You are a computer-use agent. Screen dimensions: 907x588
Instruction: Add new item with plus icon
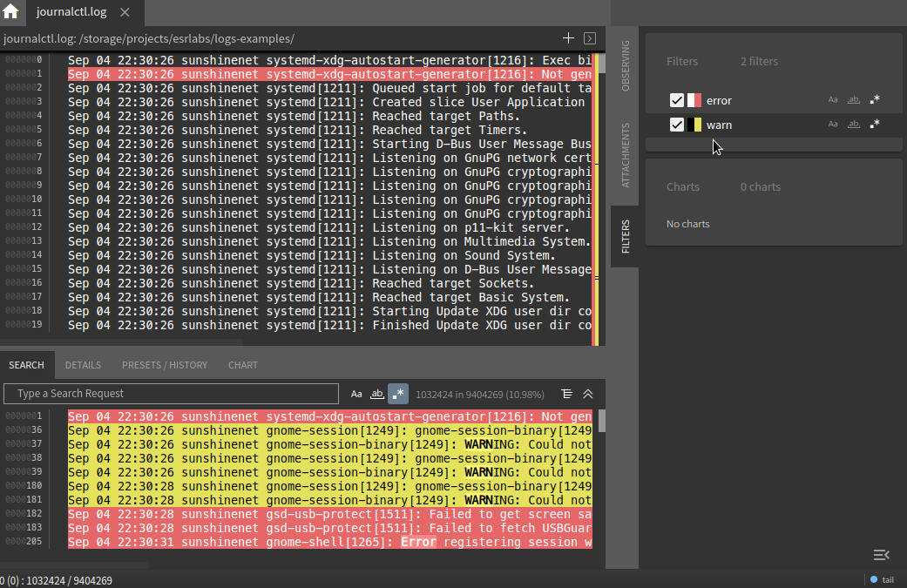click(568, 38)
